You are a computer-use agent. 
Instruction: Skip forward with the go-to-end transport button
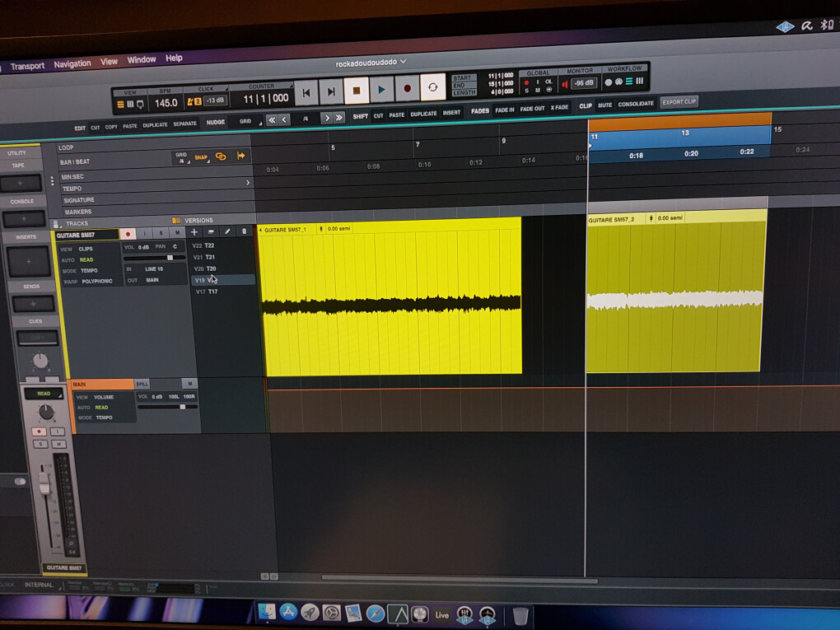click(331, 91)
